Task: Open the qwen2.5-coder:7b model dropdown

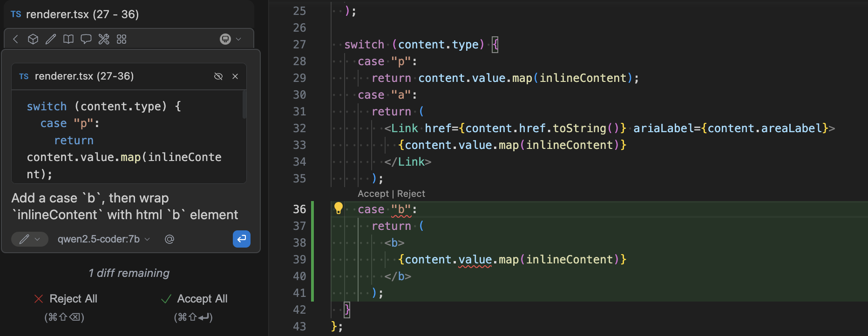Action: pos(103,239)
